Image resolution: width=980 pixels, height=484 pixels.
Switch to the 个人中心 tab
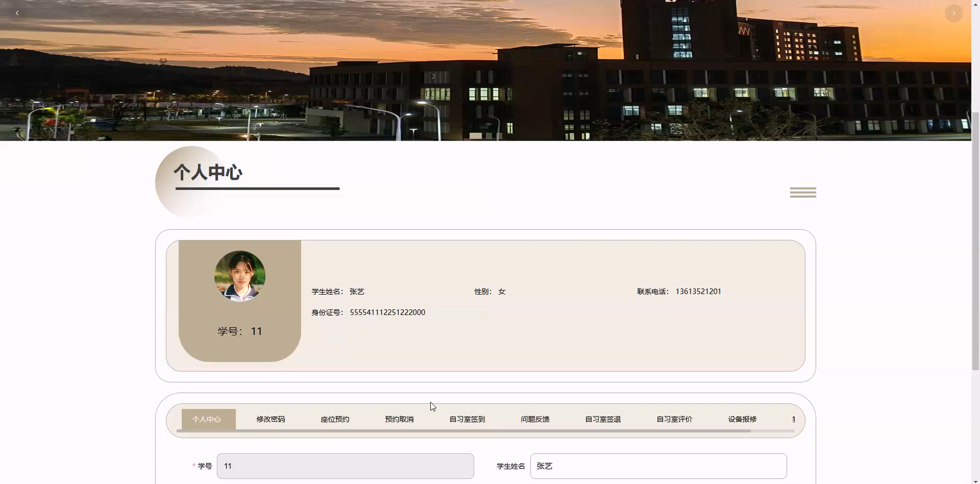point(207,419)
